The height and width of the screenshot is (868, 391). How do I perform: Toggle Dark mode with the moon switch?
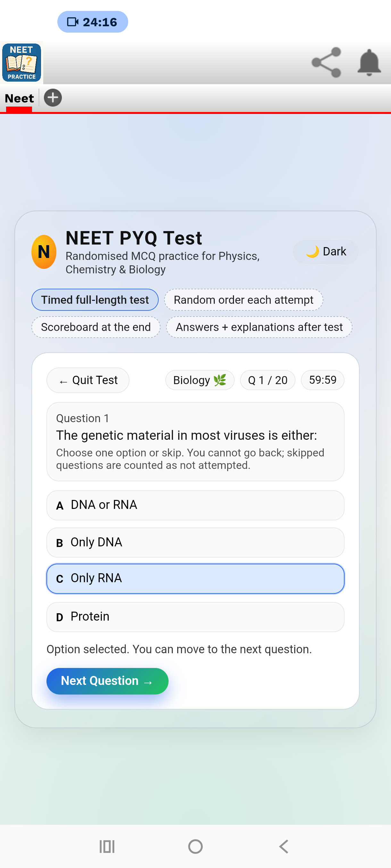(325, 251)
